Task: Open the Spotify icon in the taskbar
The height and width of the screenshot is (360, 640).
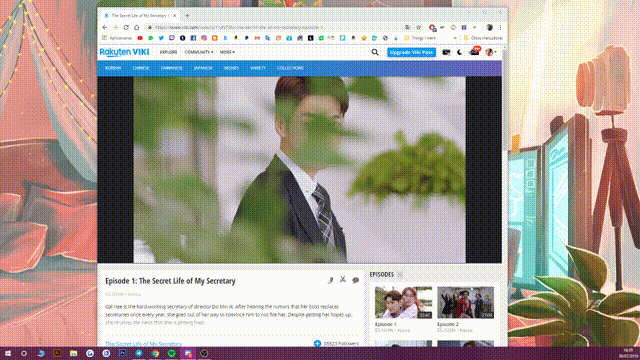Action: pos(171,353)
